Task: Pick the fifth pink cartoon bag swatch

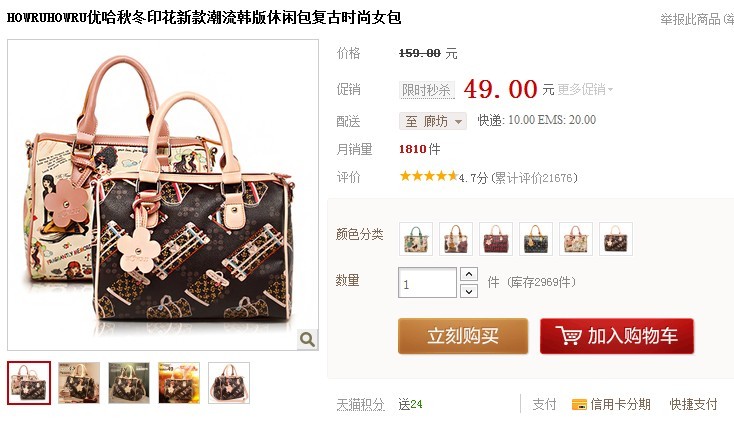Action: point(576,239)
